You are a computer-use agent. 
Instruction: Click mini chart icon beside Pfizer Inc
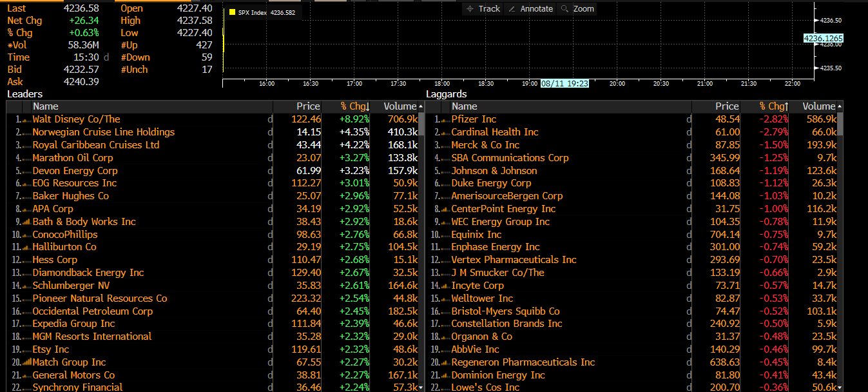(445, 120)
